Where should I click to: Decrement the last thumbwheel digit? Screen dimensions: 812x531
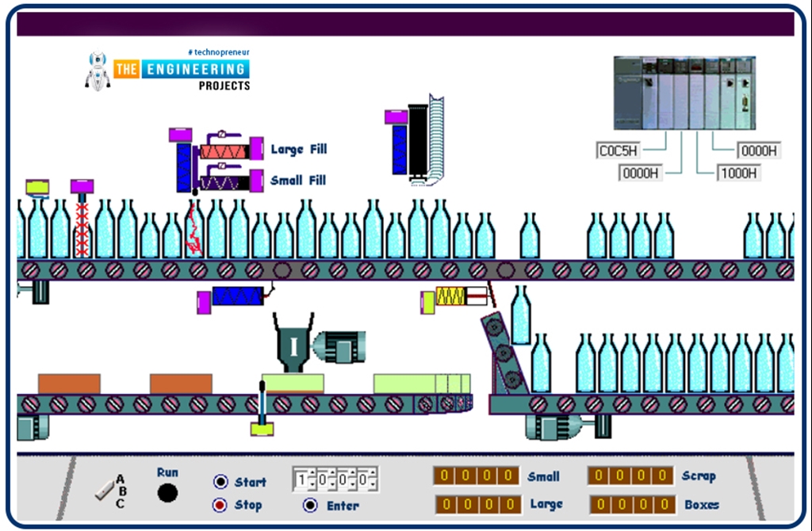(x=373, y=484)
